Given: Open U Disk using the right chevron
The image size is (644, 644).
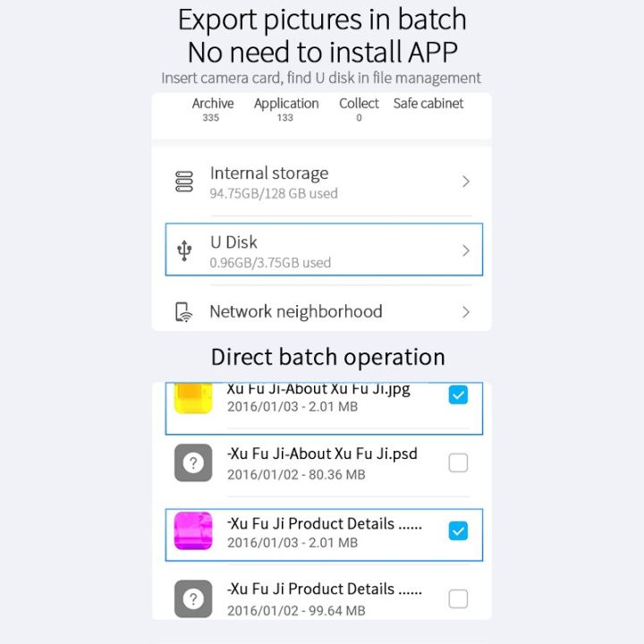Looking at the screenshot, I should tap(466, 250).
